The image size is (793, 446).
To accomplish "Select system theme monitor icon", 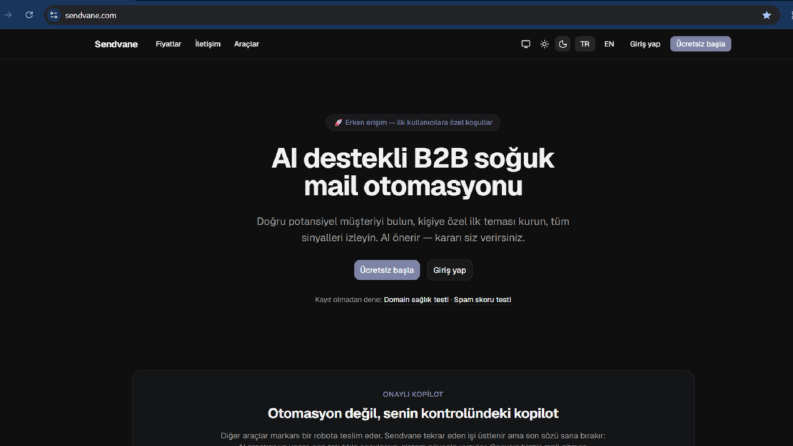I will click(x=525, y=44).
